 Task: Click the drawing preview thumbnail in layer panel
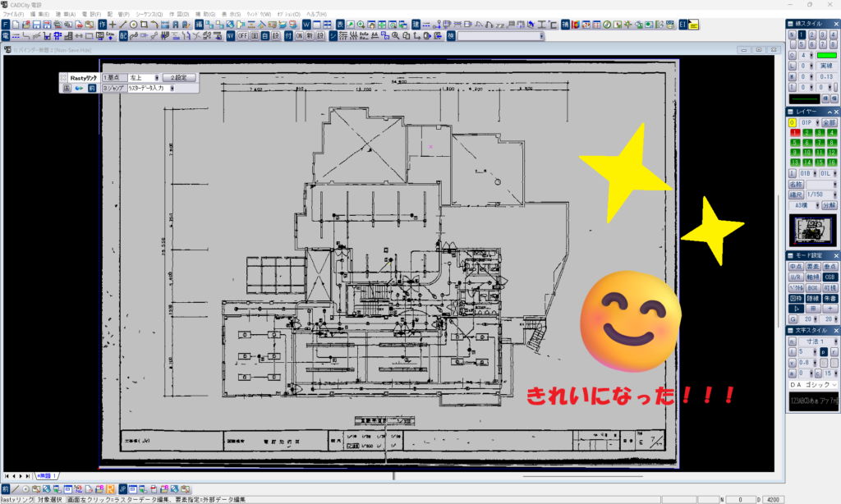pyautogui.click(x=812, y=230)
